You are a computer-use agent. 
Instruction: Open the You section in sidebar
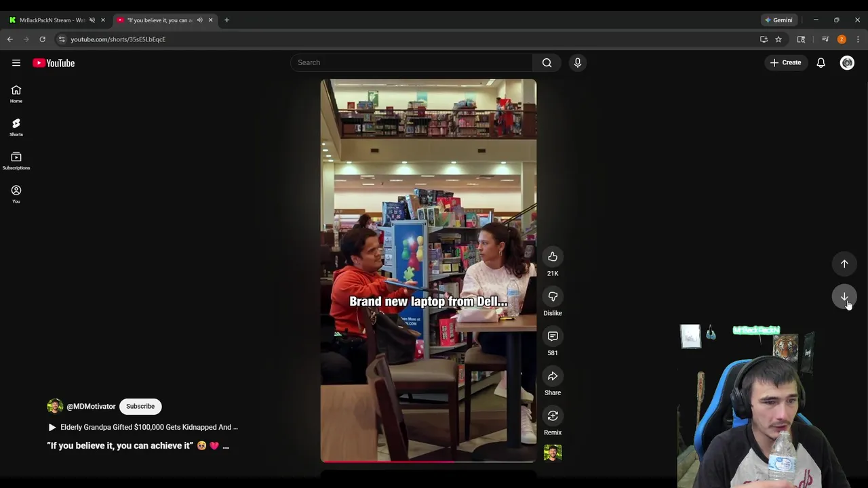[x=16, y=195]
